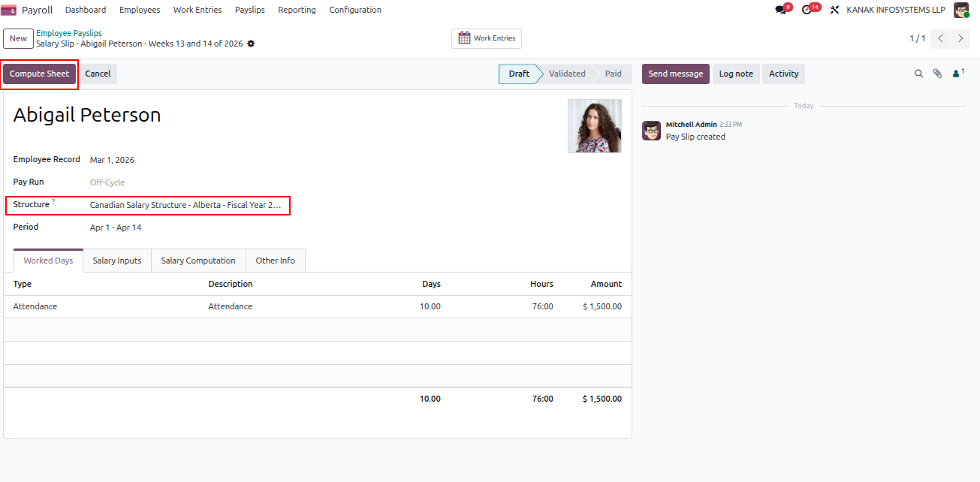Go to the next record arrow
This screenshot has width=980, height=482.
(x=960, y=38)
